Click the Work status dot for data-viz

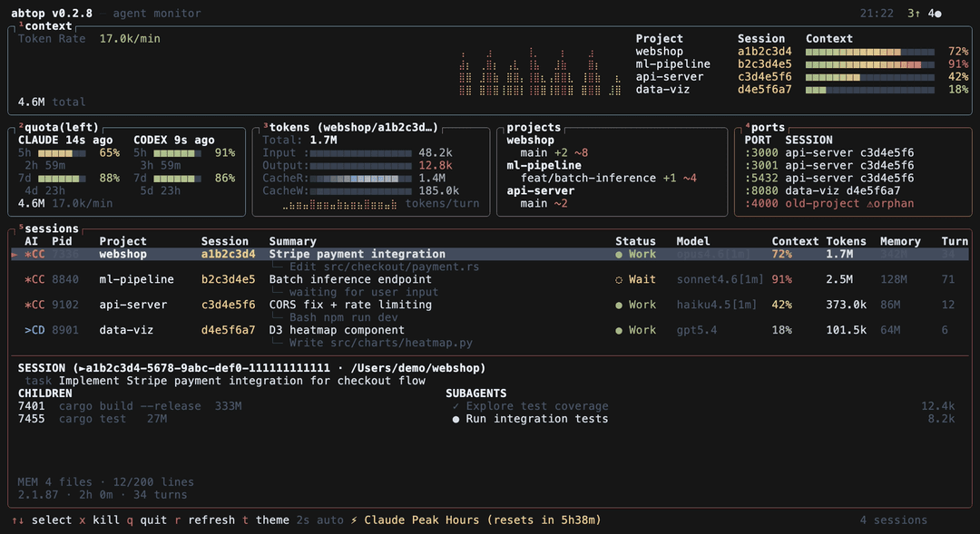click(619, 330)
